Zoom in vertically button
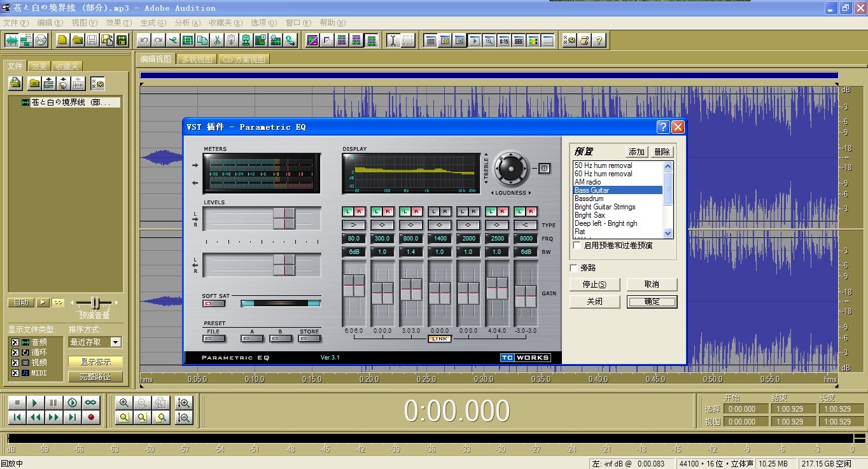The width and height of the screenshot is (868, 469). point(184,403)
